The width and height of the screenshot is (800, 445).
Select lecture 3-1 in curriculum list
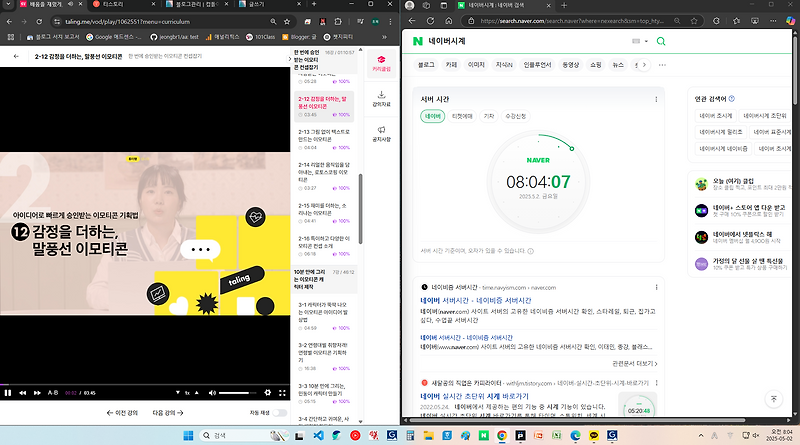324,316
